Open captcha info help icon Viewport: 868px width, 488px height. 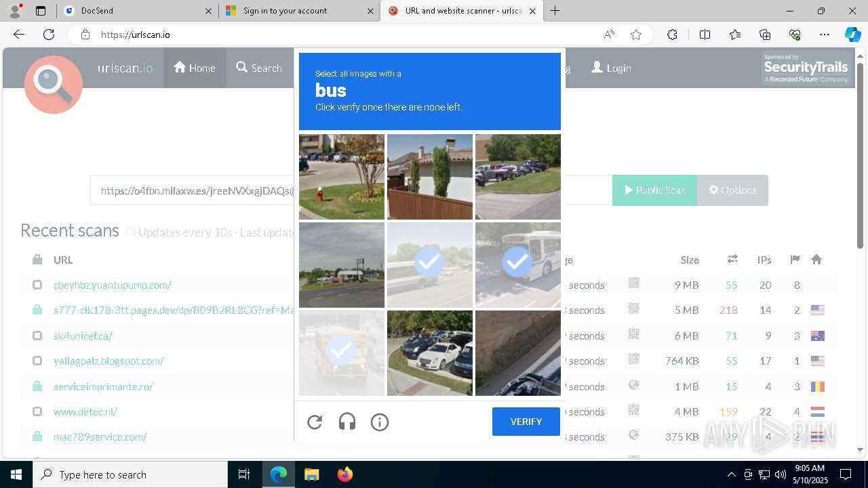point(380,422)
